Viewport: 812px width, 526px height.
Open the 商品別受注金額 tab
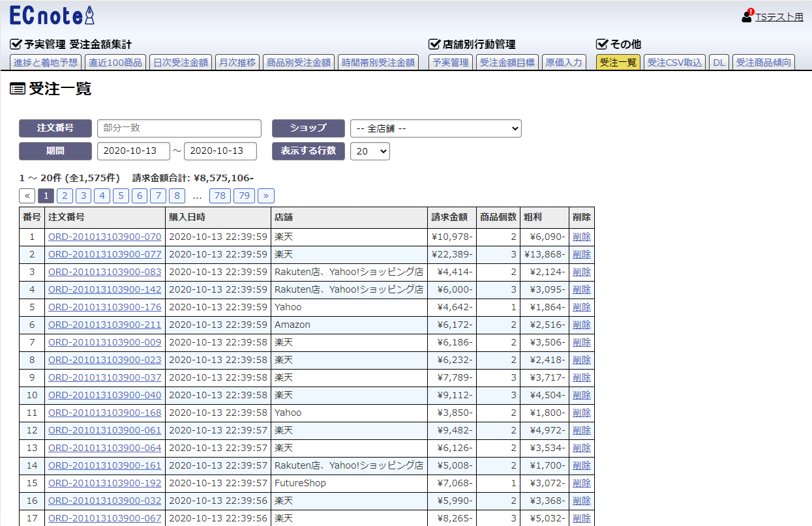[299, 63]
